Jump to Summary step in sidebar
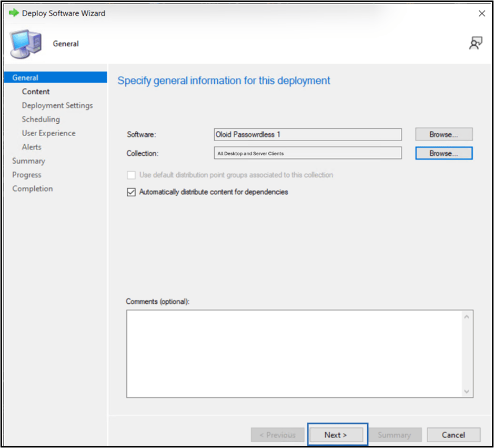Viewport: 494px width, 448px height. coord(28,161)
